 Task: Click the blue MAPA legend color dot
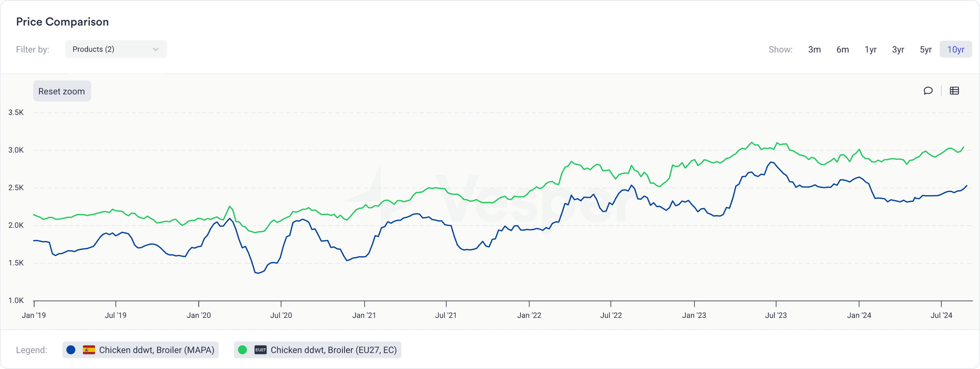click(71, 349)
